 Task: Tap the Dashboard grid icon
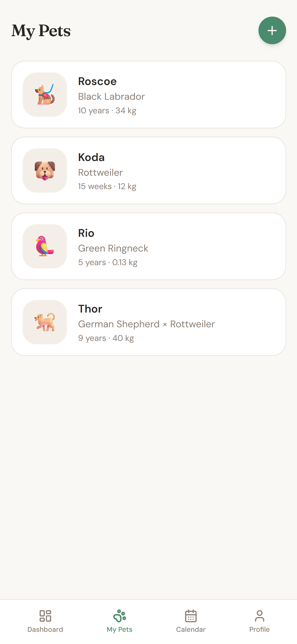click(45, 616)
